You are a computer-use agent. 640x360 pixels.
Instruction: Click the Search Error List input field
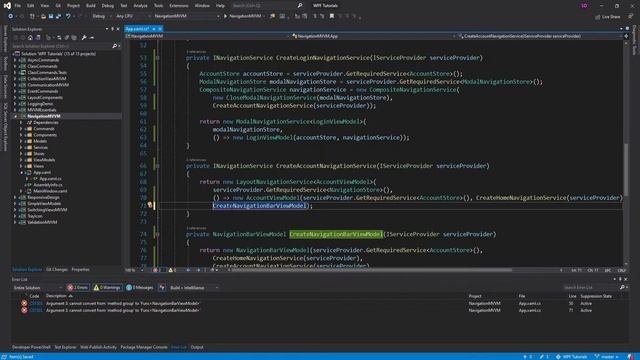pos(590,288)
